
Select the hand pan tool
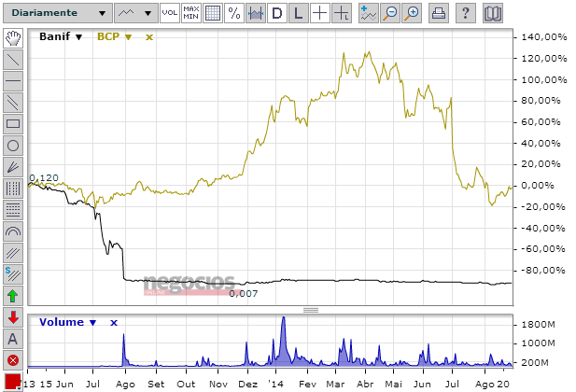point(13,38)
